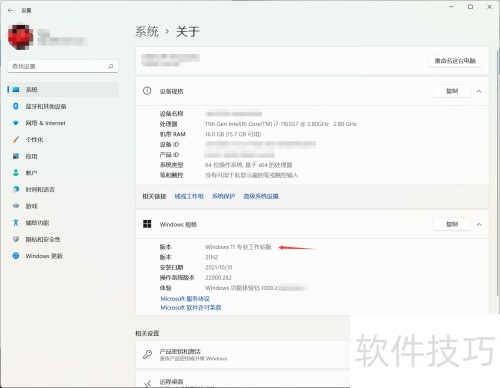Open 应用 via its apps icon
Screen dimensions: 500x388
(16, 156)
